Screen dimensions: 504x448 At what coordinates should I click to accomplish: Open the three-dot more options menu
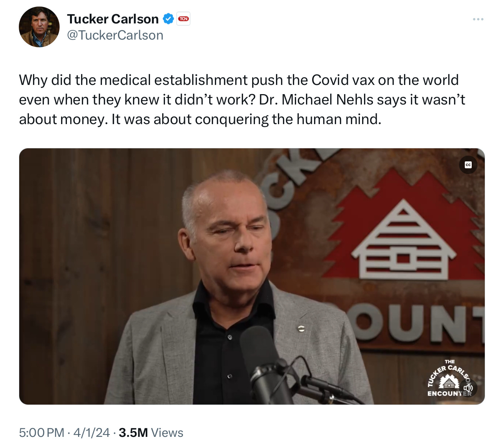pos(478,19)
